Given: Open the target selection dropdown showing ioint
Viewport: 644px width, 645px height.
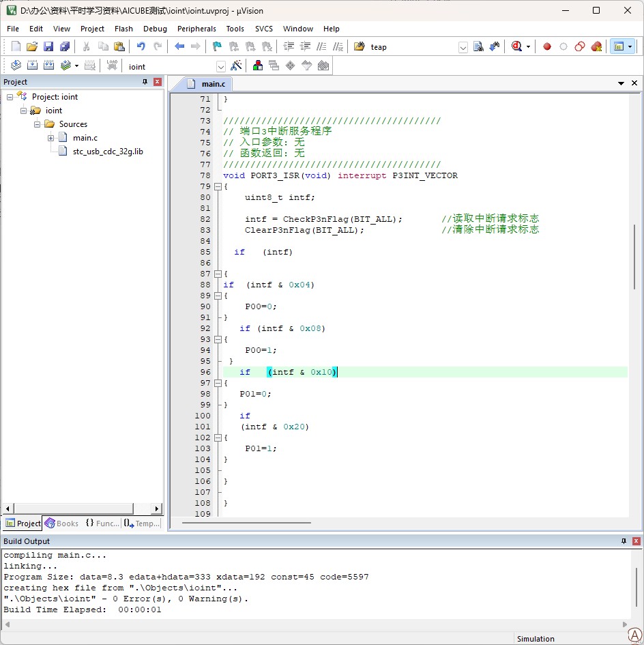Looking at the screenshot, I should 221,67.
